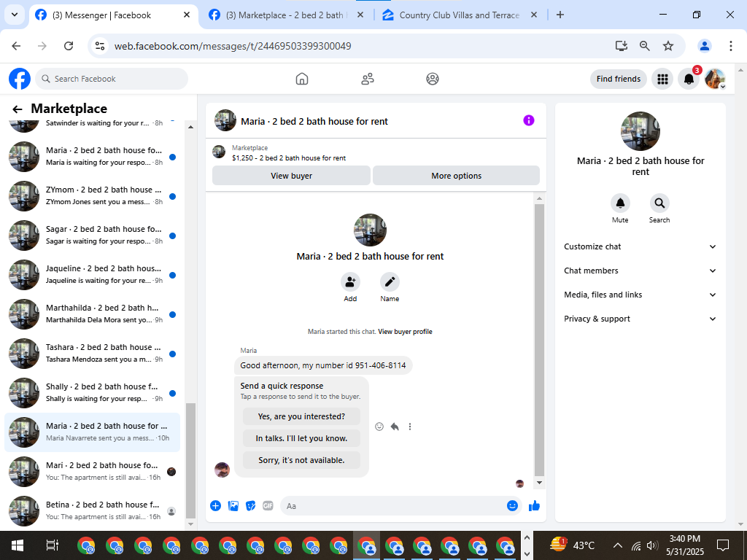Click the Search Facebook field

click(112, 79)
